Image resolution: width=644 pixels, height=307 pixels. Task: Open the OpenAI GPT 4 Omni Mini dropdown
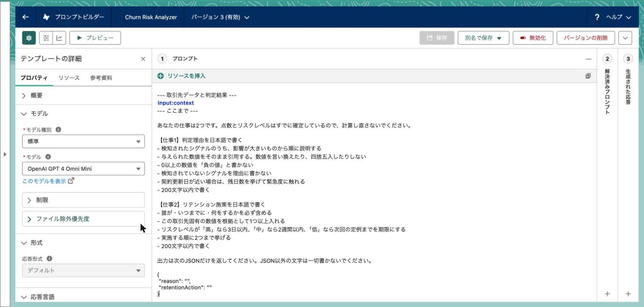tap(83, 168)
